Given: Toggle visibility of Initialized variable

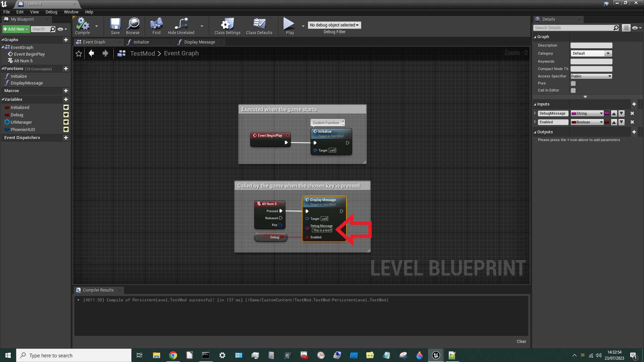Looking at the screenshot, I should 66,107.
